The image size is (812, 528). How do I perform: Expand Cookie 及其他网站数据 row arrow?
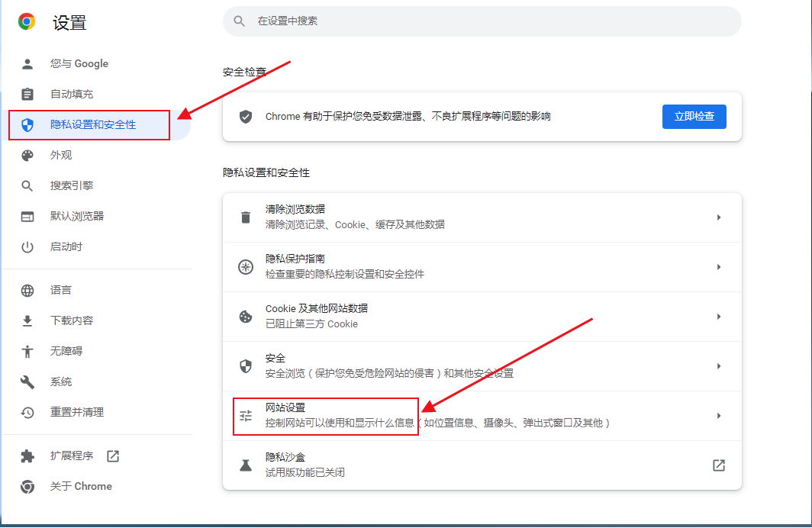click(718, 317)
